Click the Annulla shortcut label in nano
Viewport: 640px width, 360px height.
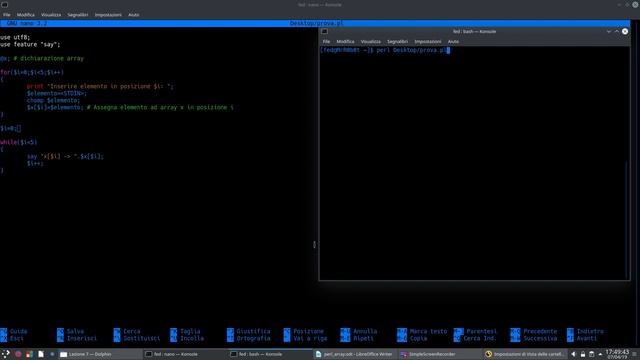click(365, 331)
